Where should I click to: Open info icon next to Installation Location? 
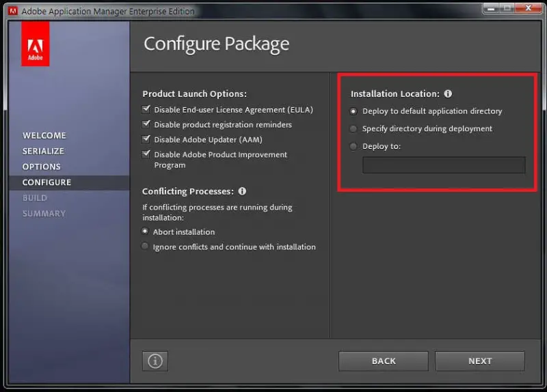(448, 94)
